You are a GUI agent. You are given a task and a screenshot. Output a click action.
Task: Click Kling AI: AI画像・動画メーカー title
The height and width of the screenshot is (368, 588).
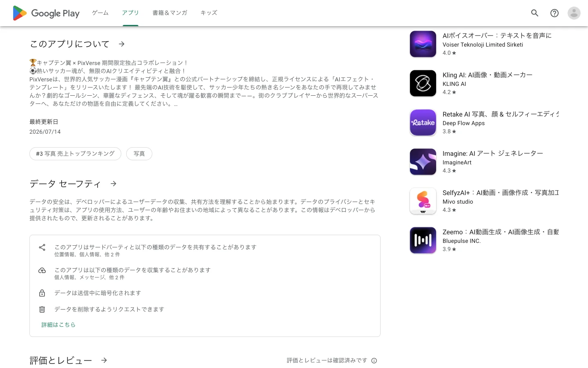488,75
